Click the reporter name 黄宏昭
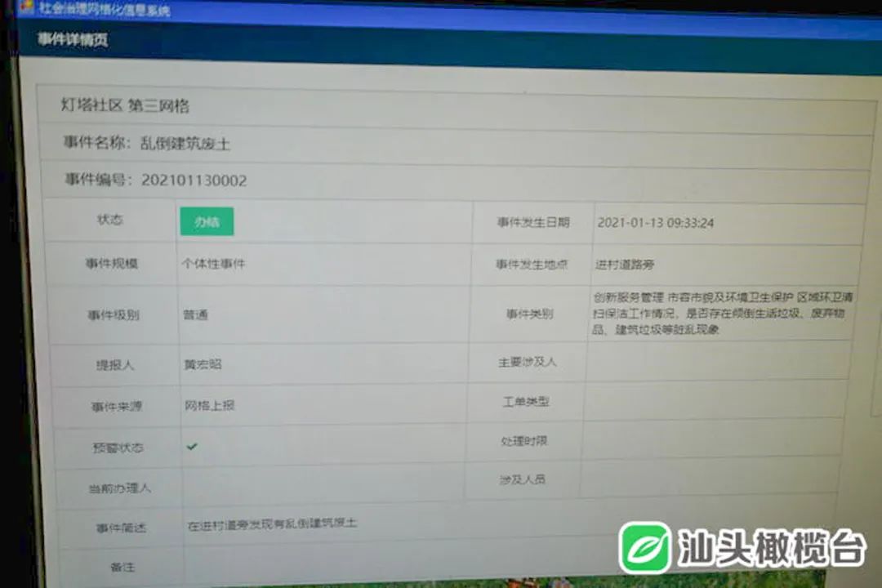Image resolution: width=882 pixels, height=588 pixels. point(203,364)
